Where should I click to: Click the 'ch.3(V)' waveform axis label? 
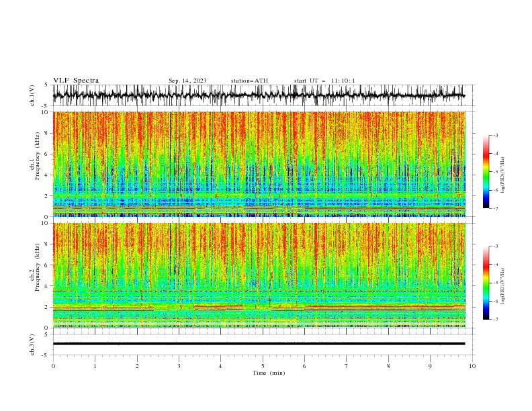(x=32, y=345)
